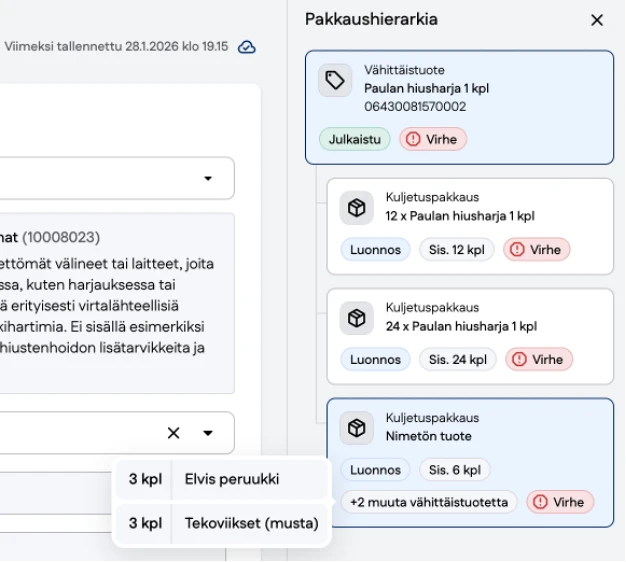Select the 24 x Paulan hiusharja 1 kpl card
The height and width of the screenshot is (562, 626).
point(470,336)
